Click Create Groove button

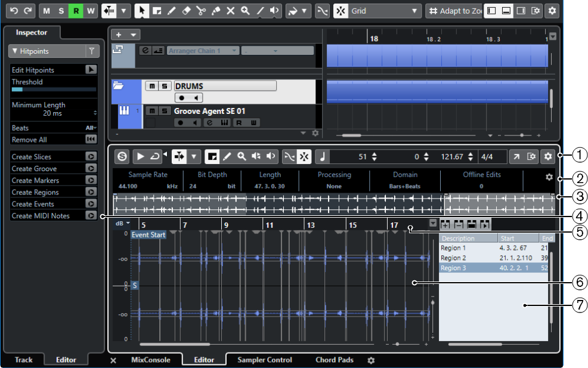click(x=91, y=168)
